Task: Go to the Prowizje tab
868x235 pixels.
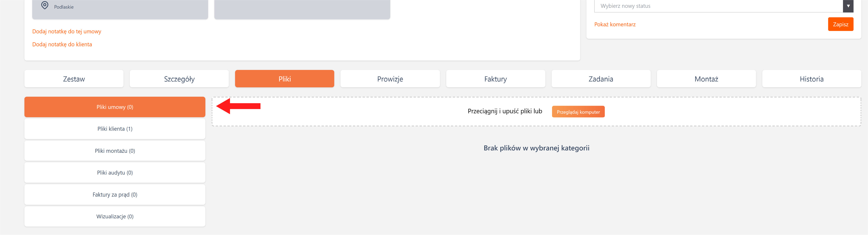Action: 390,79
